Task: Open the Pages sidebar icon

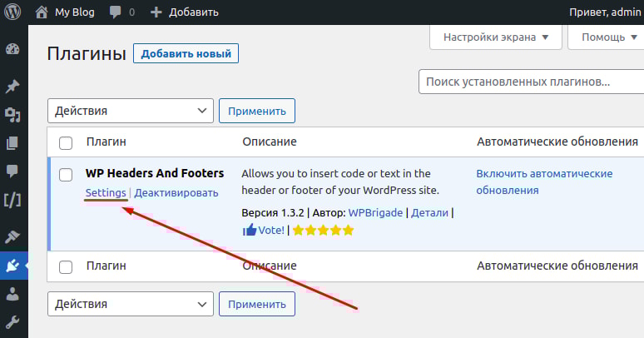Action: point(12,143)
